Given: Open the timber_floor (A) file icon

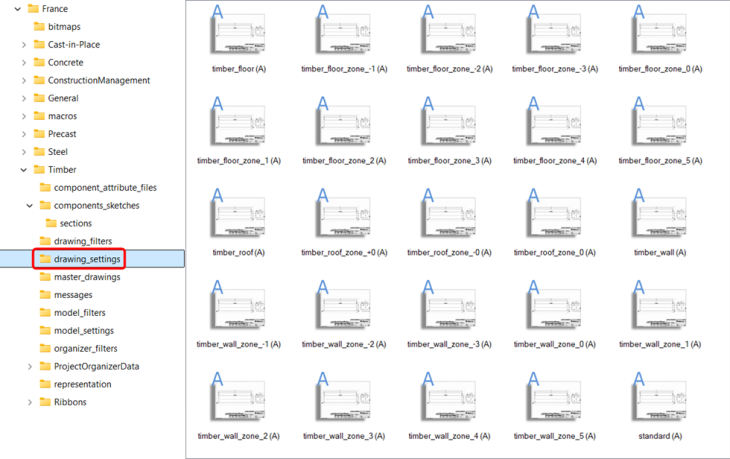Looking at the screenshot, I should tap(238, 30).
